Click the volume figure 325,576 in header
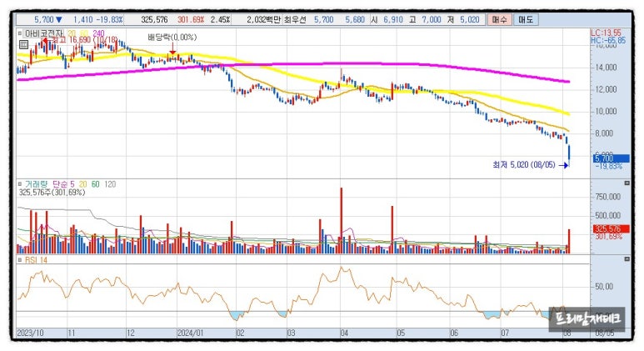 [x=154, y=20]
